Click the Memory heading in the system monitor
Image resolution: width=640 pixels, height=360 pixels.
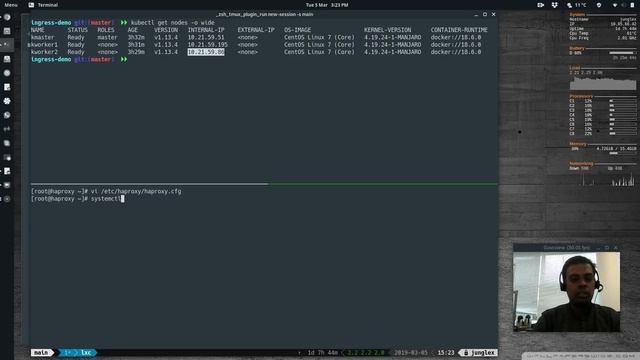(578, 144)
